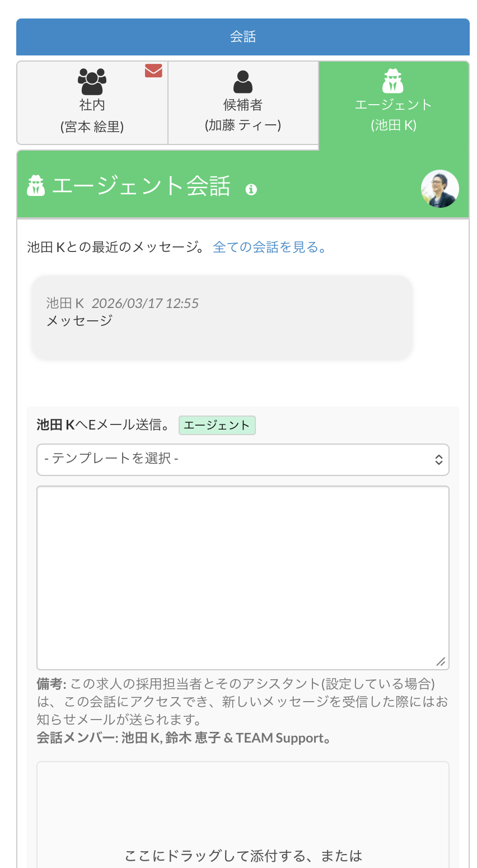Click the single person icon above 候補者
The image size is (477, 868).
click(243, 82)
